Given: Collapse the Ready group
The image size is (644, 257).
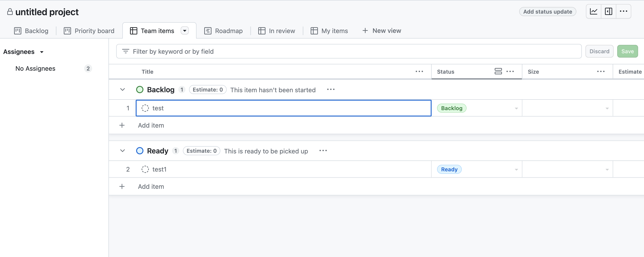Looking at the screenshot, I should click(x=122, y=151).
